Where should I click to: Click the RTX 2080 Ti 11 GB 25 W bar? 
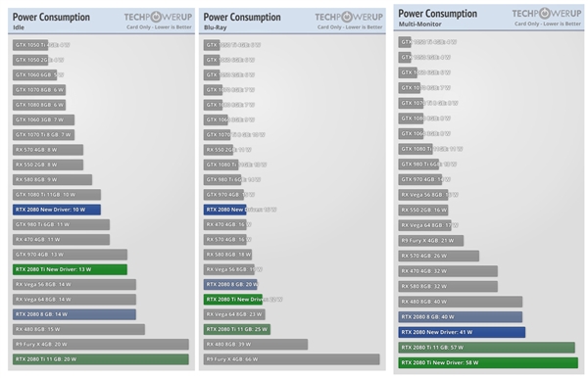point(236,329)
